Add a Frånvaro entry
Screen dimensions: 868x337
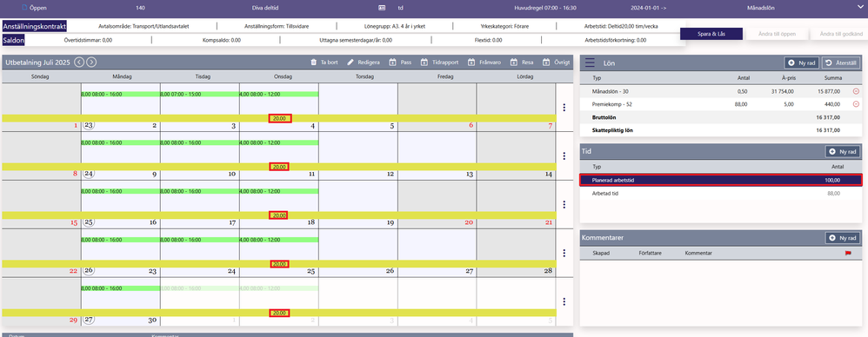pos(484,63)
